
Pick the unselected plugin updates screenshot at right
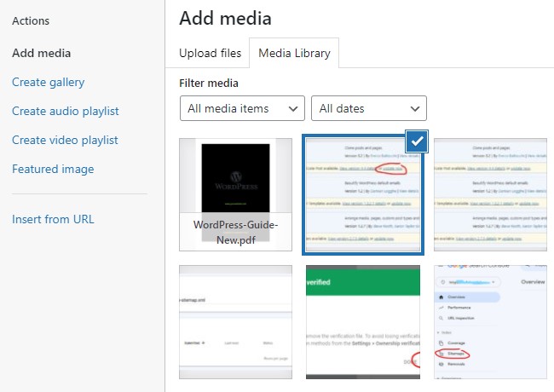pos(490,194)
